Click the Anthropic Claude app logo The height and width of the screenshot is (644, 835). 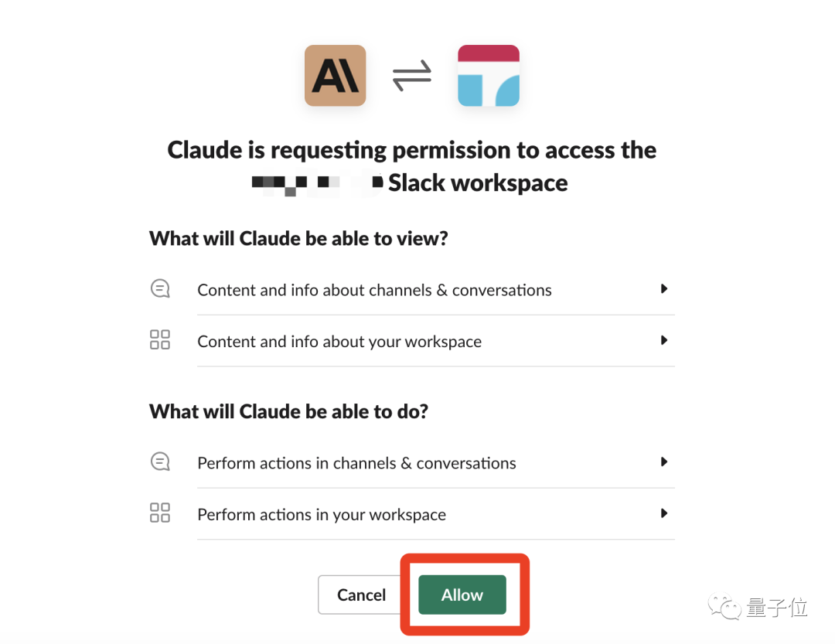pyautogui.click(x=335, y=76)
